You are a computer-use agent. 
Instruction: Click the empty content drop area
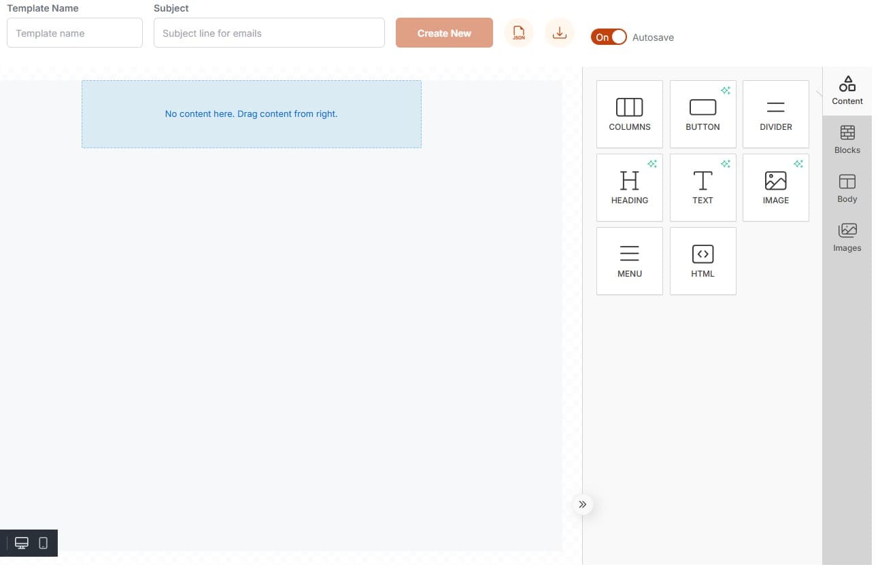pyautogui.click(x=252, y=114)
